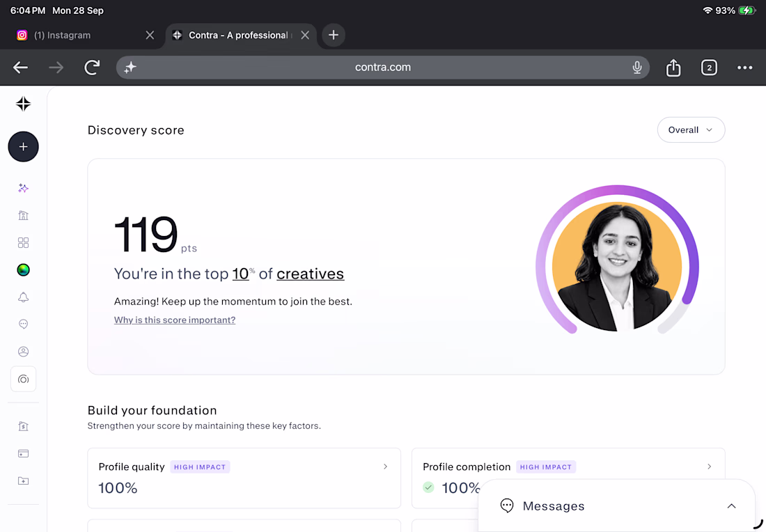Open the profile person icon in sidebar
The image size is (766, 532).
(23, 352)
